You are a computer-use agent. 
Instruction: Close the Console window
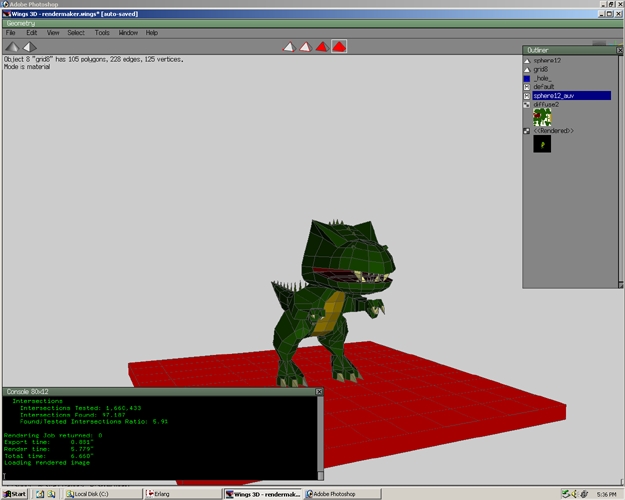[319, 392]
